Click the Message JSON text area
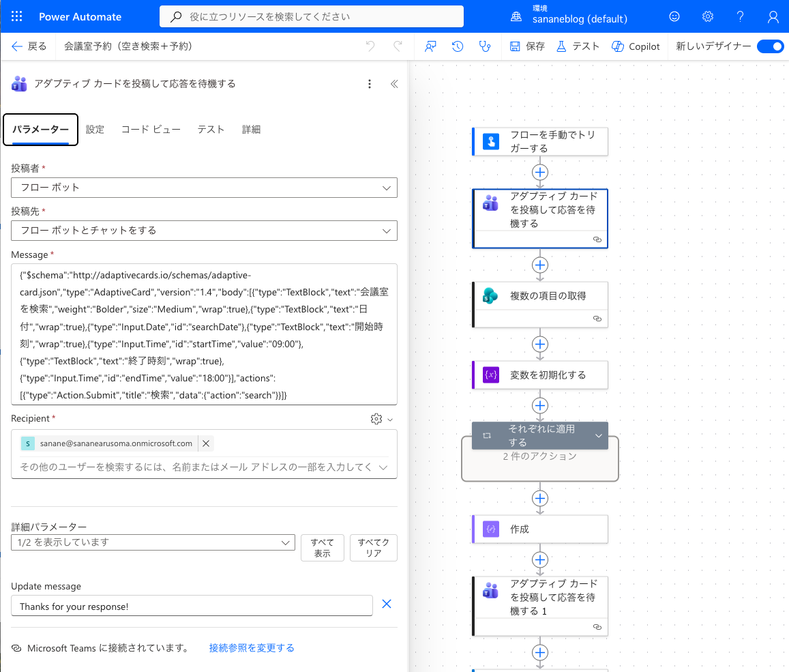The height and width of the screenshot is (672, 789). (205, 334)
